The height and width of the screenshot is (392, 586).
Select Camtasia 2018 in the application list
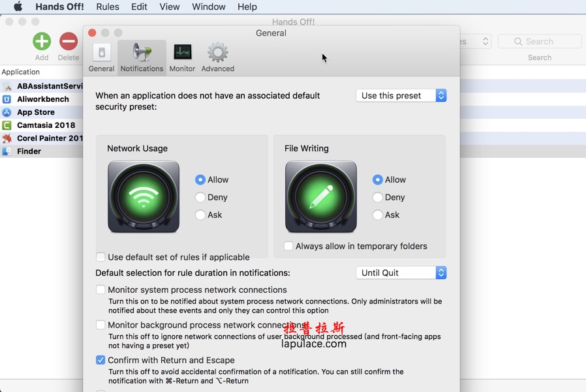46,125
